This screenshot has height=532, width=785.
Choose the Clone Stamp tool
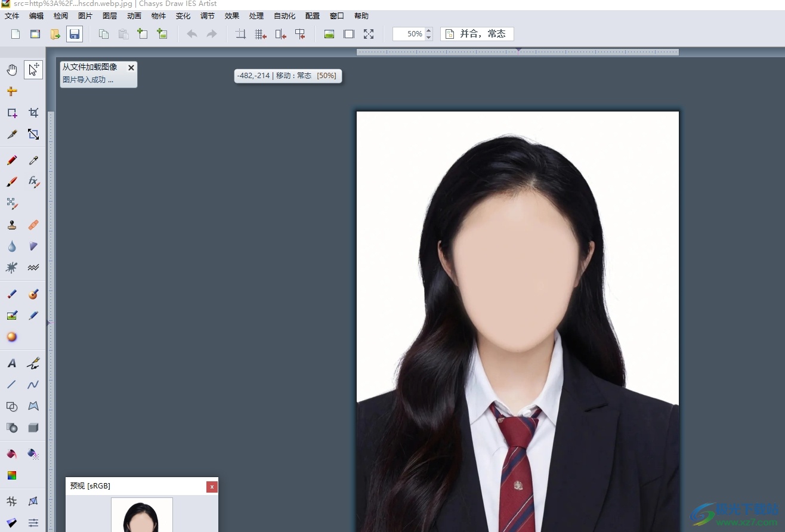11,225
